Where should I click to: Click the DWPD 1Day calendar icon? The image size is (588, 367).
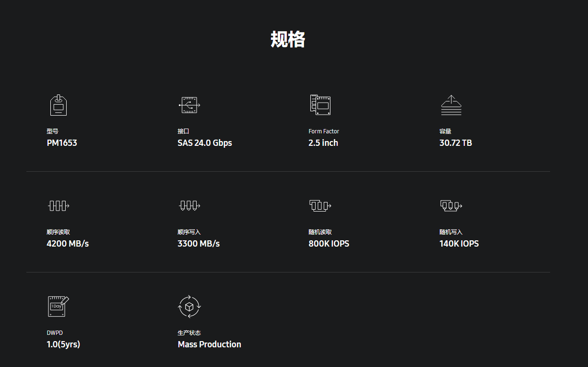tap(59, 307)
